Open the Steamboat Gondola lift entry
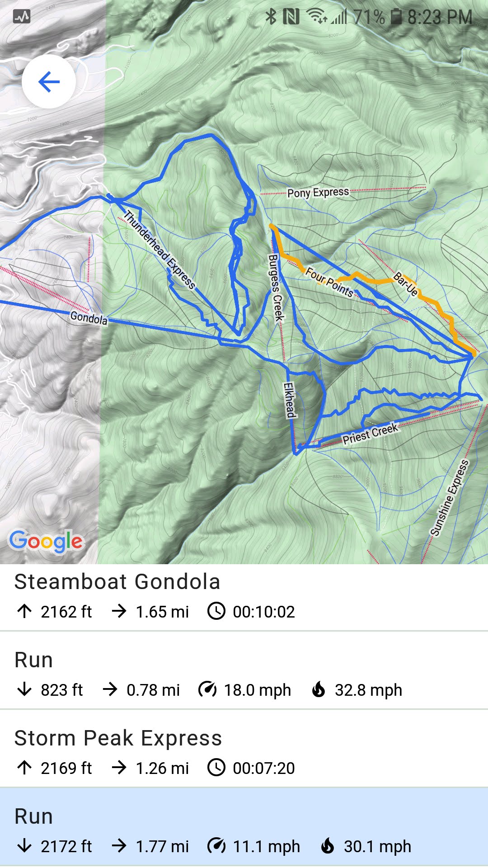The image size is (488, 868). 244,597
